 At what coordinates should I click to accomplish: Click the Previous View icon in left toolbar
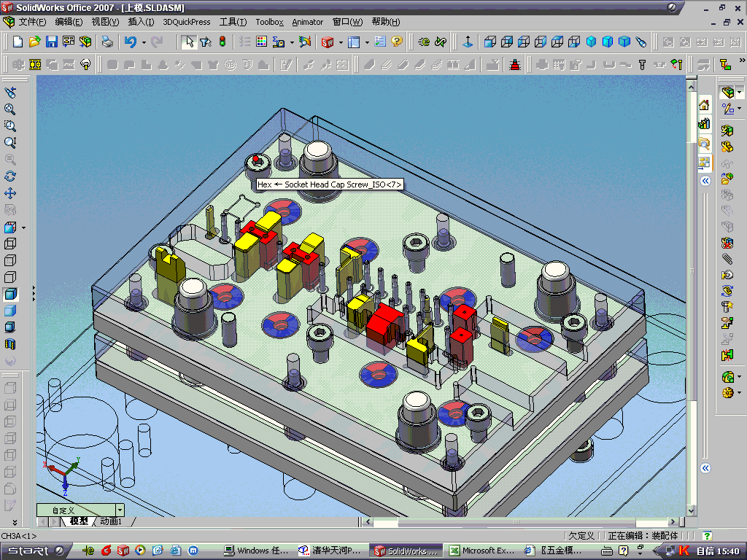(x=10, y=92)
